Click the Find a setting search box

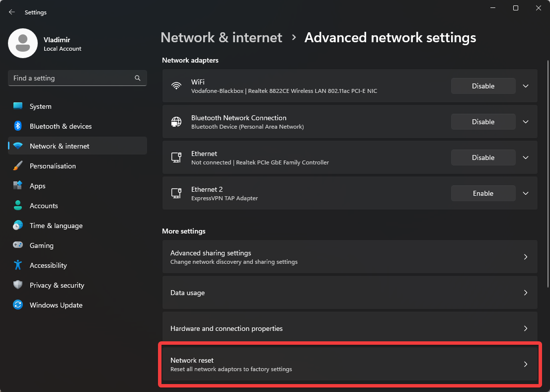(72, 78)
